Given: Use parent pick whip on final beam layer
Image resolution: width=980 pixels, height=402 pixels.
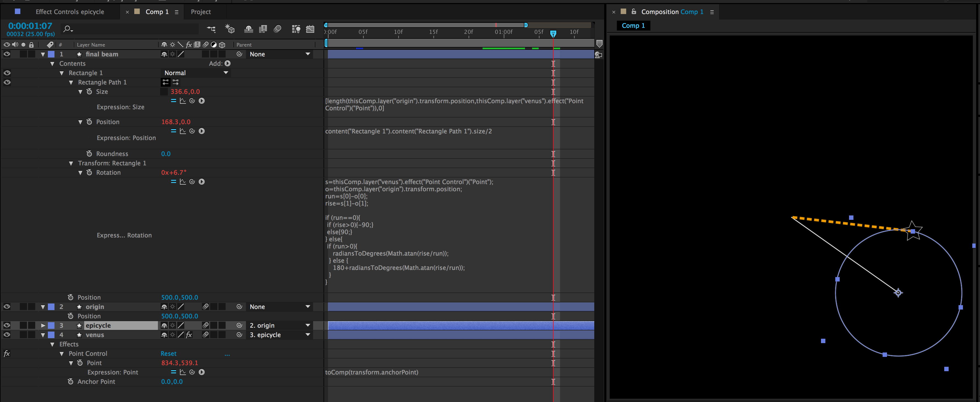Looking at the screenshot, I should tap(239, 54).
